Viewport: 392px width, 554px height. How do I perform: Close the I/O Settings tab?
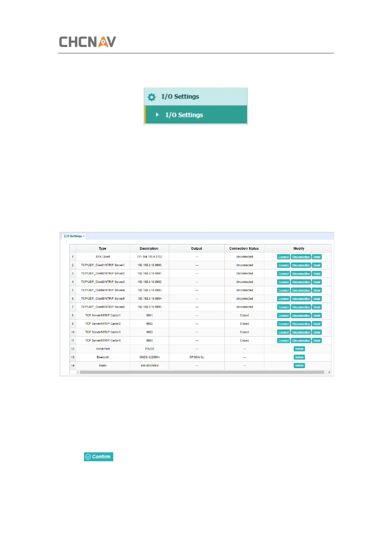pos(84,236)
